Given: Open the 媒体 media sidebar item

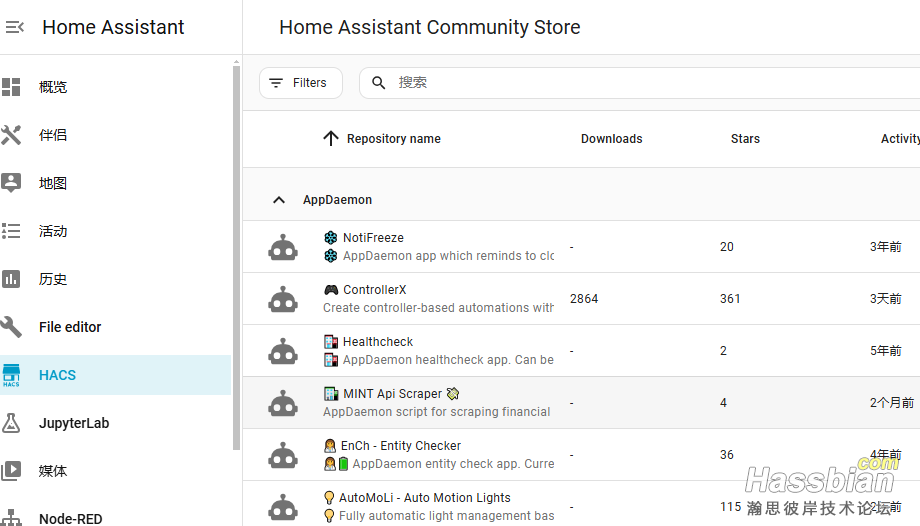Looking at the screenshot, I should (x=53, y=471).
